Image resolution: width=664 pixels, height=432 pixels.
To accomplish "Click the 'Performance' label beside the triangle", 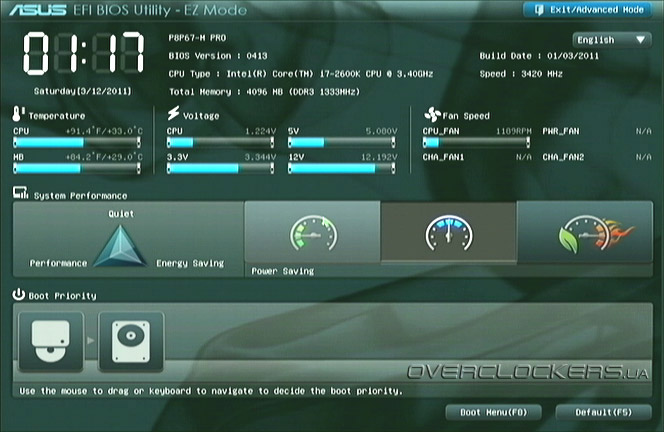I will tap(58, 263).
